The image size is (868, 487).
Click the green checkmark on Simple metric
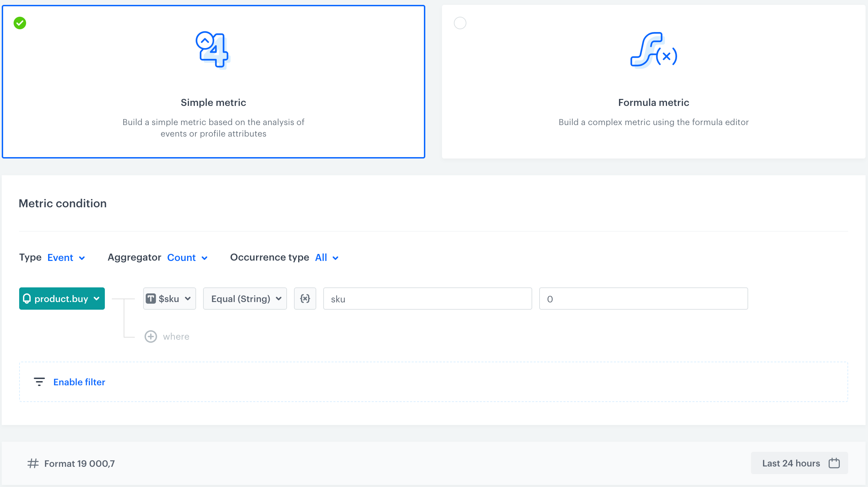click(20, 23)
